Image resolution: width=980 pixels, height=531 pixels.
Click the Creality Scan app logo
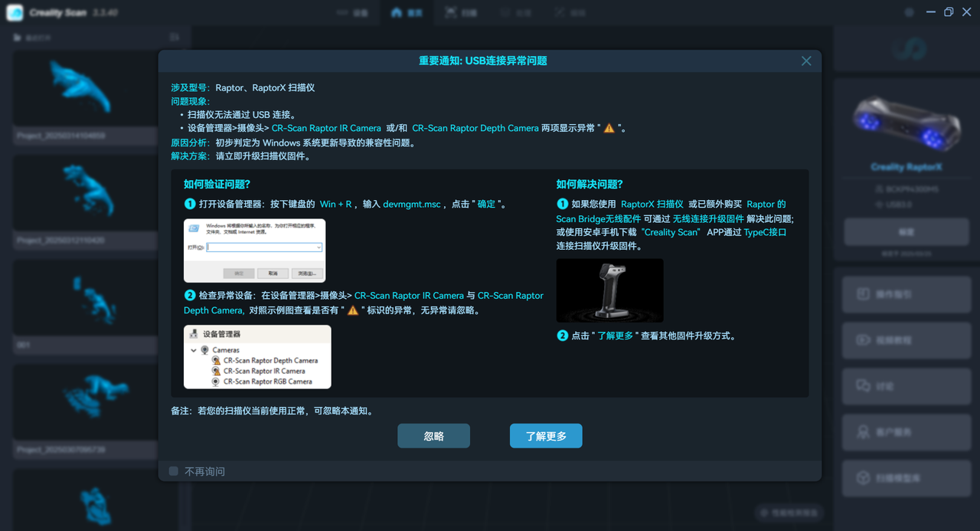coord(15,13)
